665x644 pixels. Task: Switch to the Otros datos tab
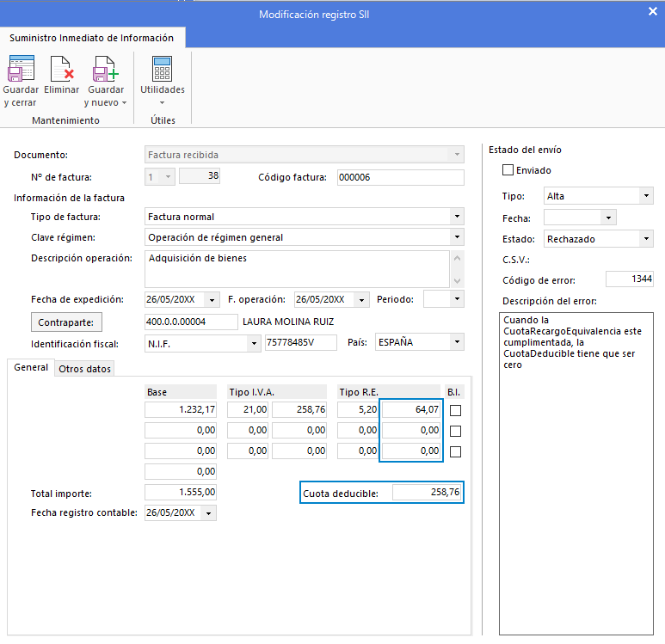(x=85, y=369)
